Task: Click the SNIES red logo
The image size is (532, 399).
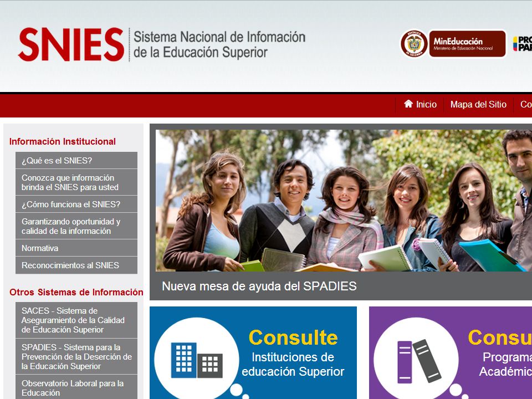Action: [71, 44]
